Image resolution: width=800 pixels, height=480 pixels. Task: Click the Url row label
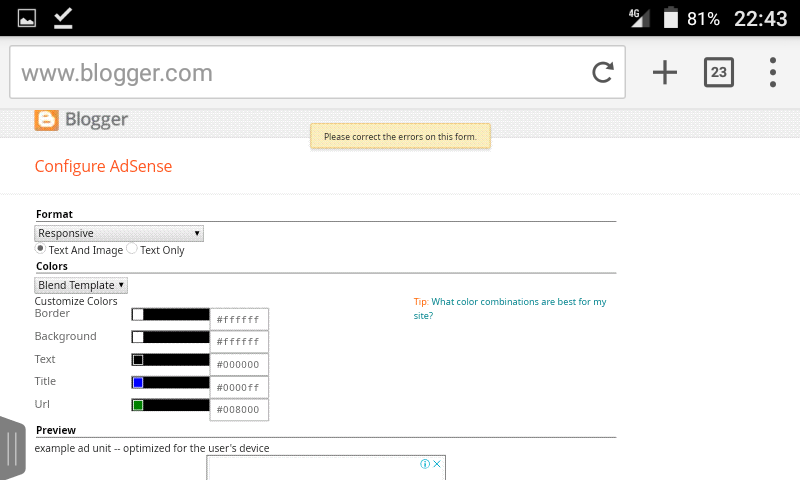point(42,404)
